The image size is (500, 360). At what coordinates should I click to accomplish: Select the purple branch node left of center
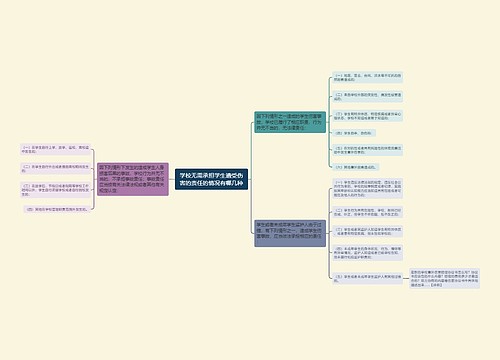click(133, 179)
